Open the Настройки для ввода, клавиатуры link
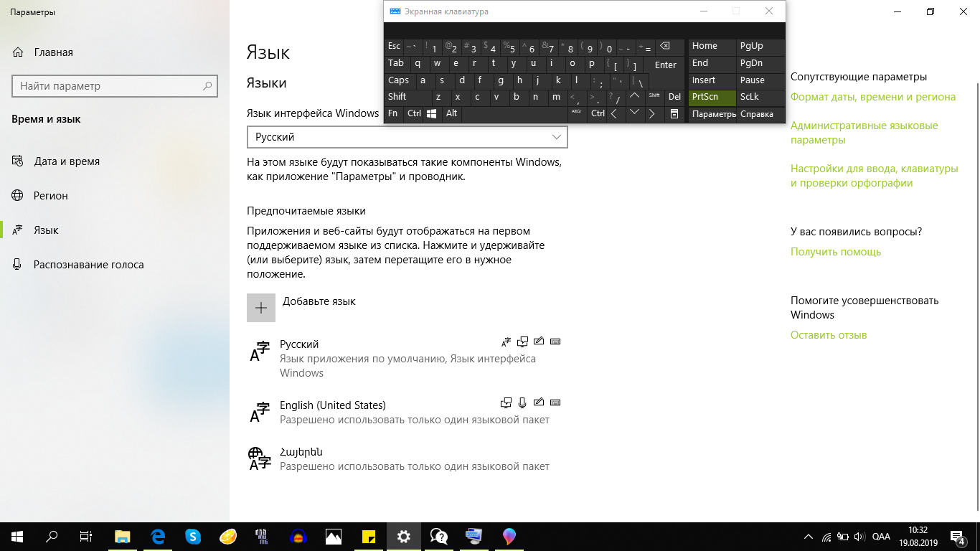 point(875,176)
